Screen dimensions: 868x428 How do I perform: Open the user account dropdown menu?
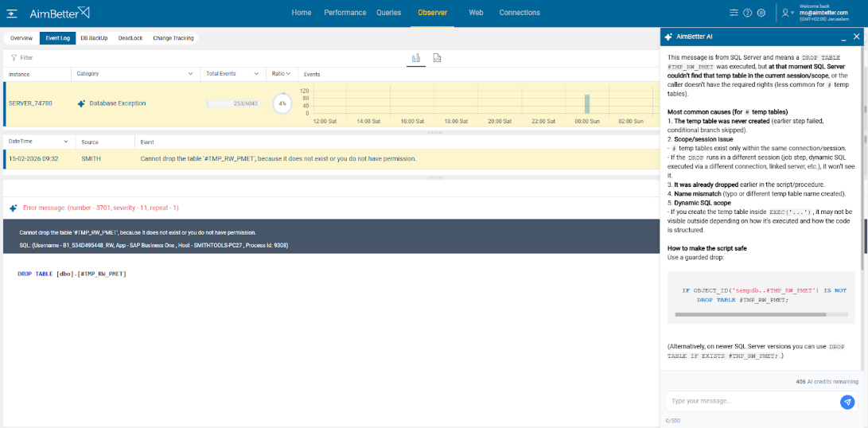click(x=788, y=13)
